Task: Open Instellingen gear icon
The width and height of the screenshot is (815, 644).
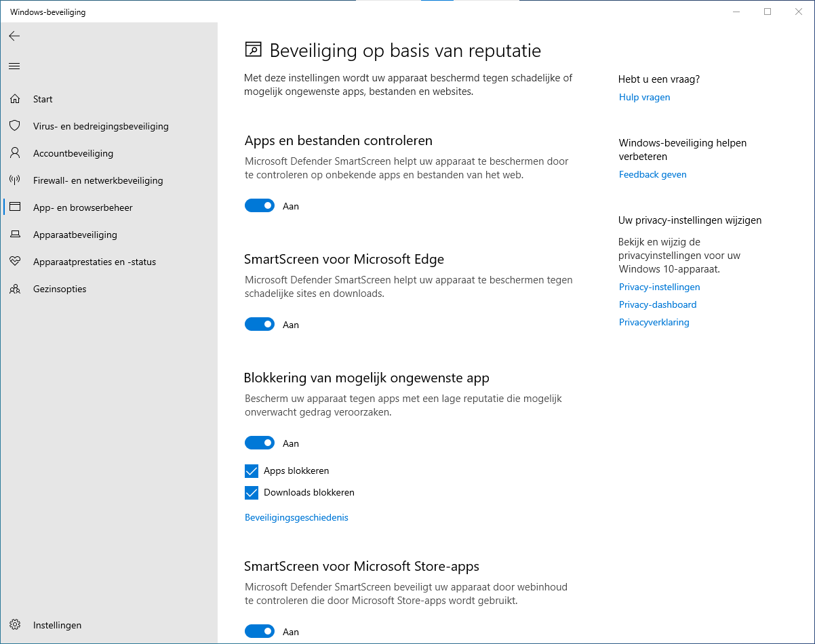Action: pos(15,625)
